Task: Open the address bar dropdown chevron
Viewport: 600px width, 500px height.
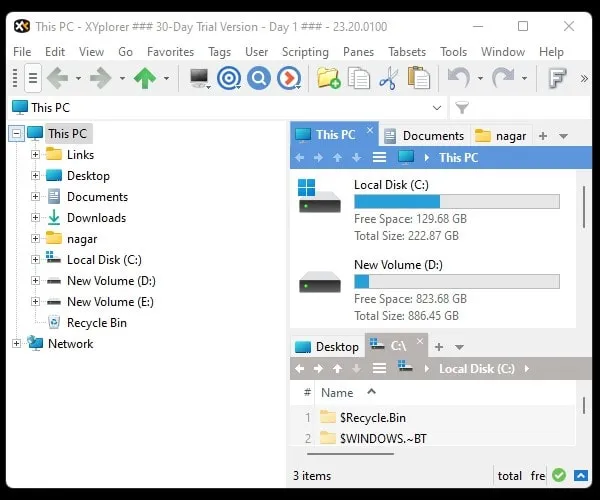Action: (437, 108)
